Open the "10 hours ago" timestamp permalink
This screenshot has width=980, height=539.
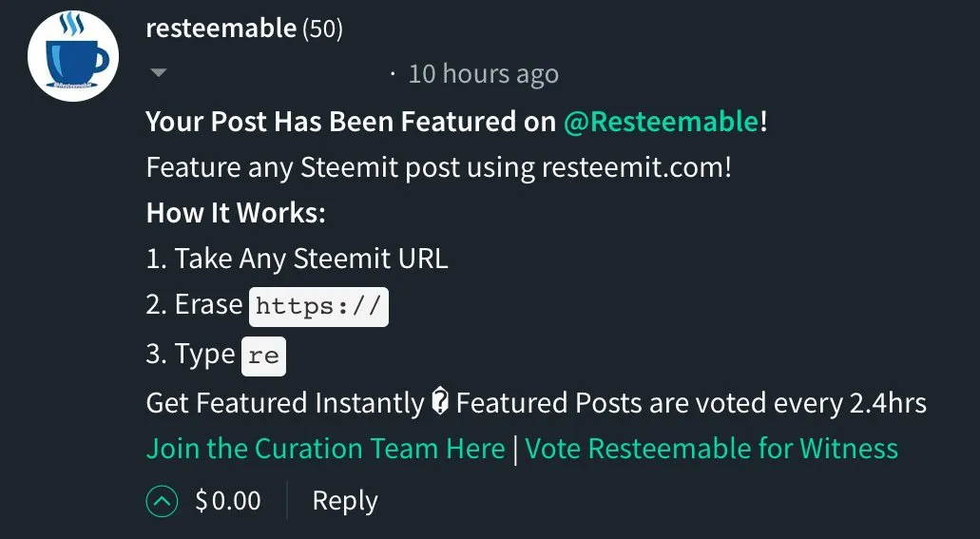pyautogui.click(x=483, y=74)
